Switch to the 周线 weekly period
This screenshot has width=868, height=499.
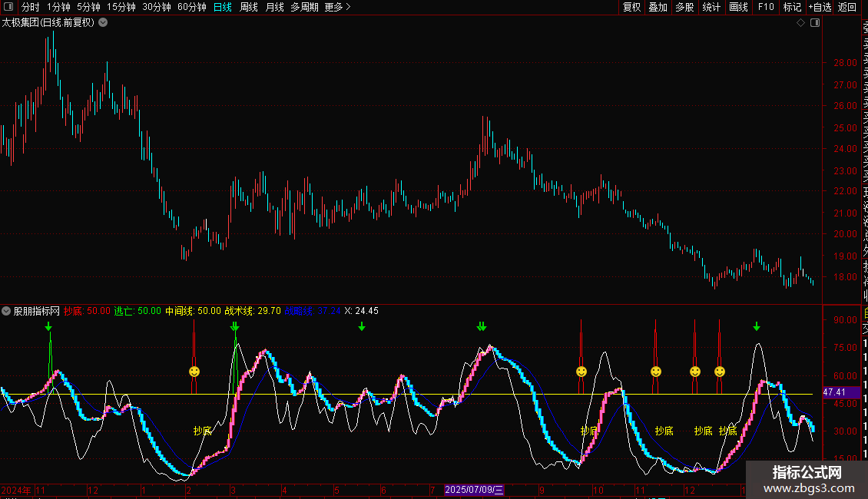tap(249, 7)
